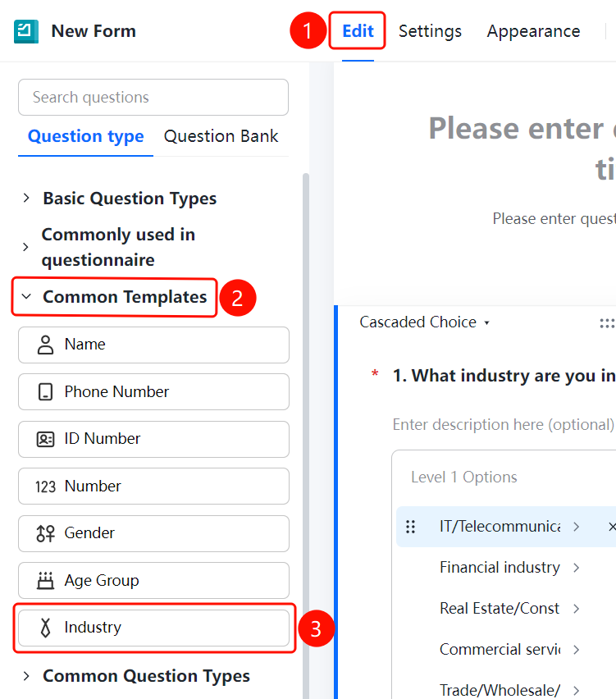
Task: Open the Appearance tab
Action: click(533, 31)
